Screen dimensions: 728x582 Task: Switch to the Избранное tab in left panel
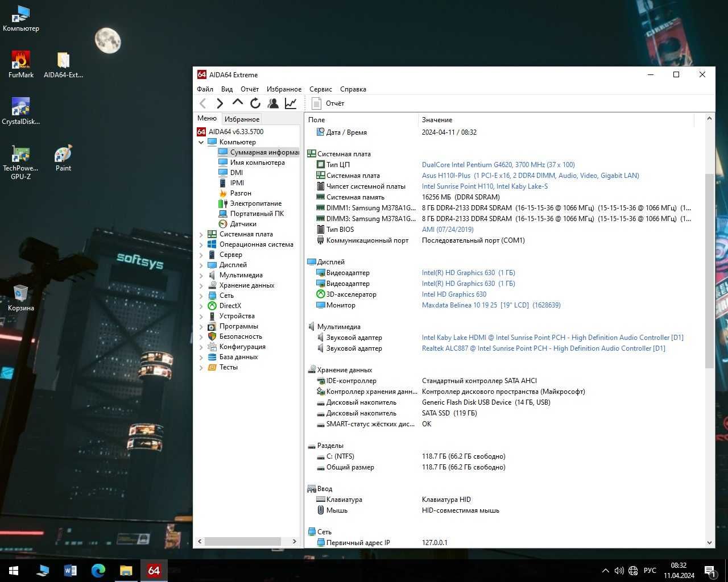point(242,119)
